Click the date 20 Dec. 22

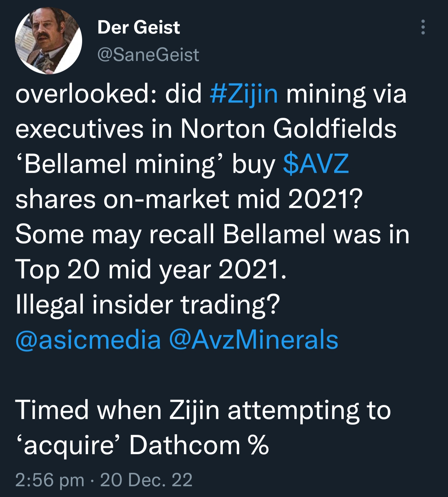(146, 480)
